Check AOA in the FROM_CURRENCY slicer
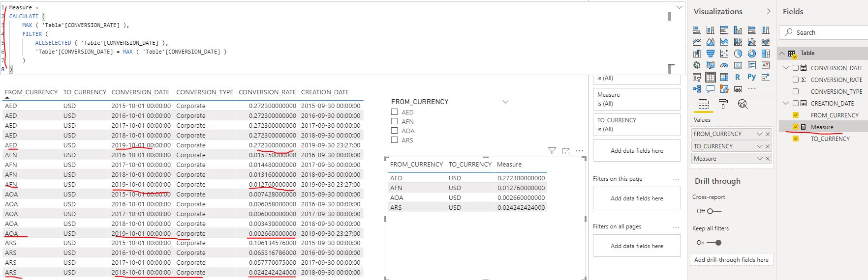Viewport: 868px width, 280px height. [394, 131]
